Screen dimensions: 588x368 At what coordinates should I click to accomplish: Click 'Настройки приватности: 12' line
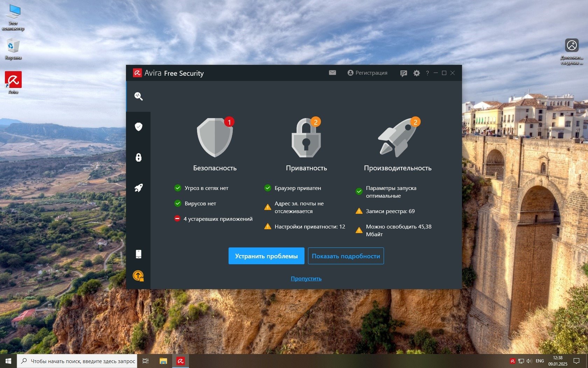pyautogui.click(x=304, y=227)
